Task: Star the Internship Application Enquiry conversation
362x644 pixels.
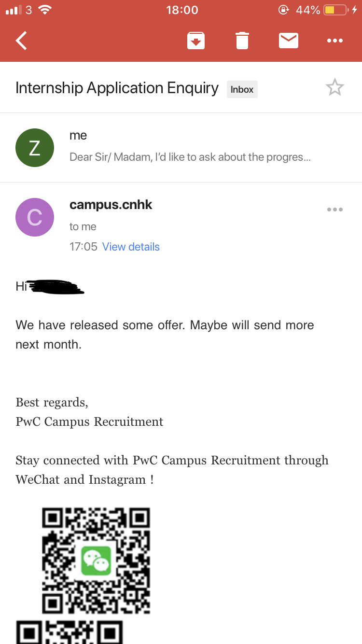Action: pos(334,88)
